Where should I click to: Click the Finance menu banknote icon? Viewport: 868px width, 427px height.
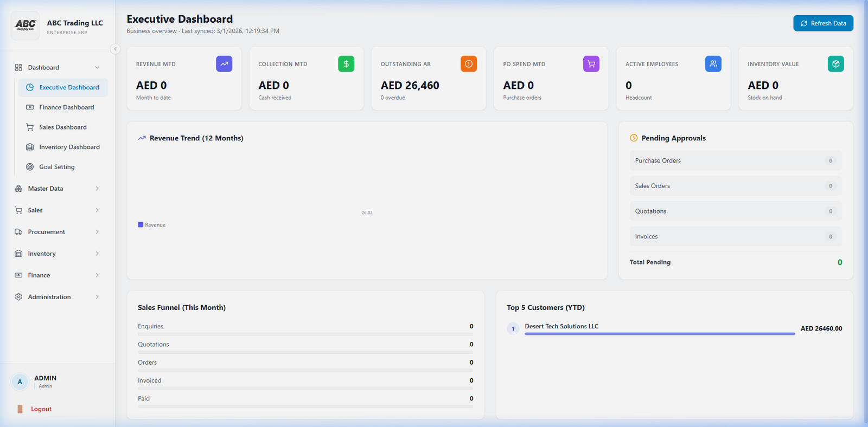tap(18, 275)
